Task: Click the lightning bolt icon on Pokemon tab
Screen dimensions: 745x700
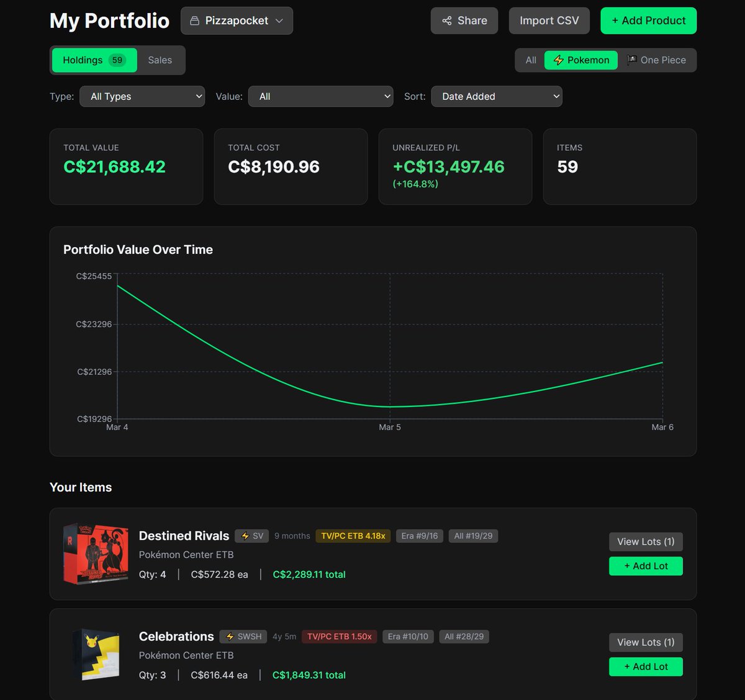Action: coord(558,60)
